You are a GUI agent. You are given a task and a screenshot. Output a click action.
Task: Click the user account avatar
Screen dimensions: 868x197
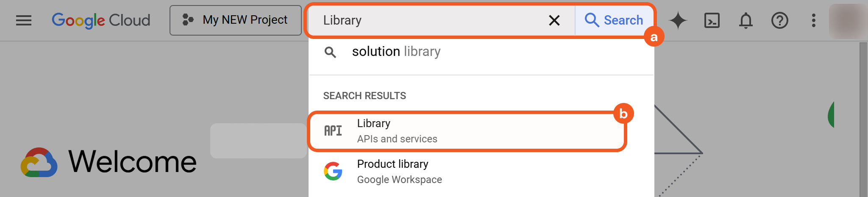[847, 20]
